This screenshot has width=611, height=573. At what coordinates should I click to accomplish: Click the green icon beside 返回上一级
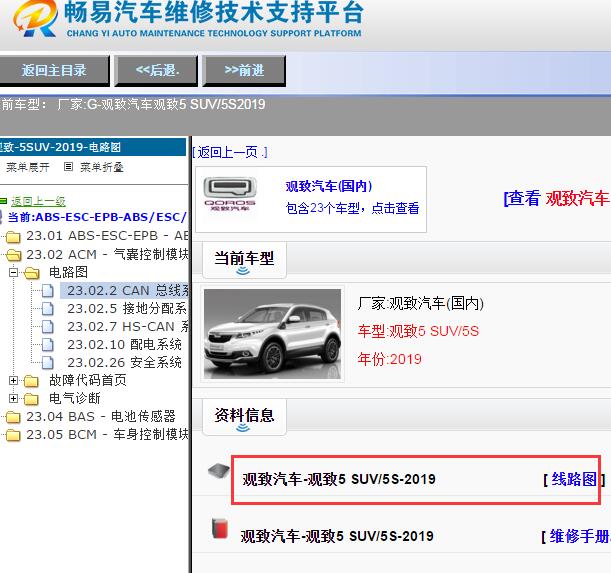[4, 201]
